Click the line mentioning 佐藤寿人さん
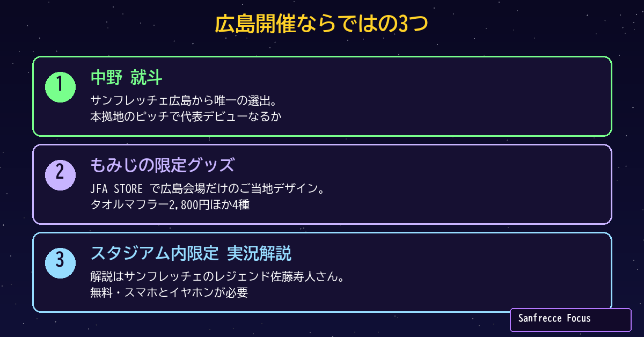 point(217,277)
